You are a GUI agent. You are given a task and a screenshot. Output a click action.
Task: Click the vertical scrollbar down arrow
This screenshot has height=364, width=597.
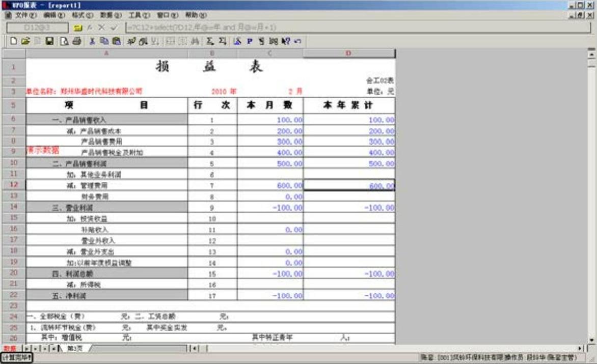591,340
